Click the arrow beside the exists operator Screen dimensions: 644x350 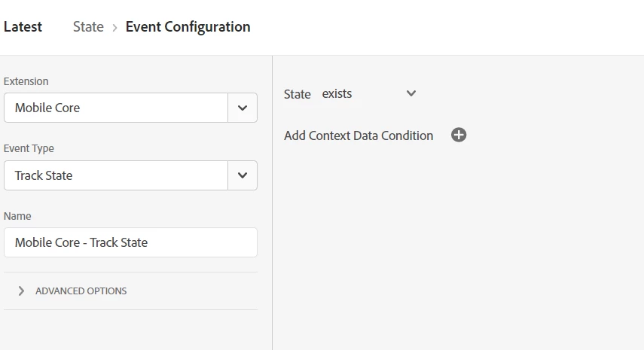411,94
